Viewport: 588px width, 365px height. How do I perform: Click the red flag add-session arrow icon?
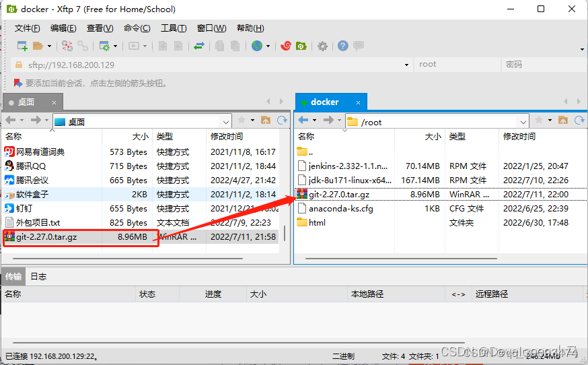coord(17,83)
